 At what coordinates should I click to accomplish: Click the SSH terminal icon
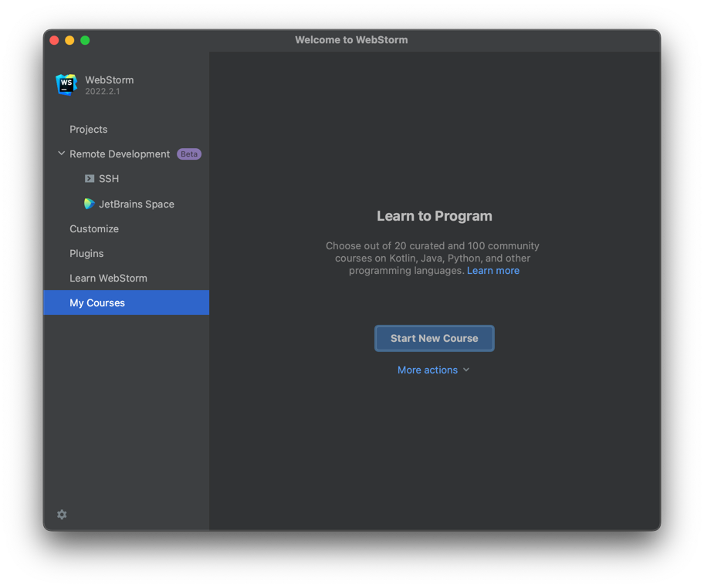click(90, 178)
